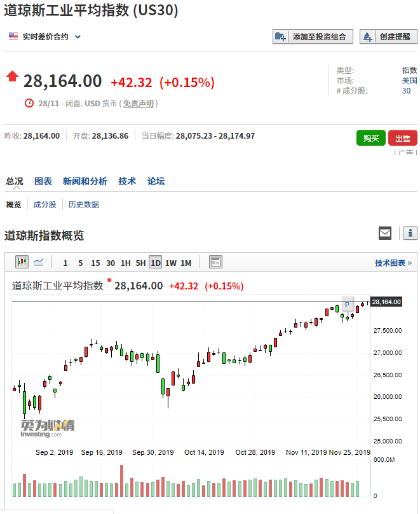The height and width of the screenshot is (514, 420).
Task: Click the 开盘 28,136.86 value
Action: (110, 135)
